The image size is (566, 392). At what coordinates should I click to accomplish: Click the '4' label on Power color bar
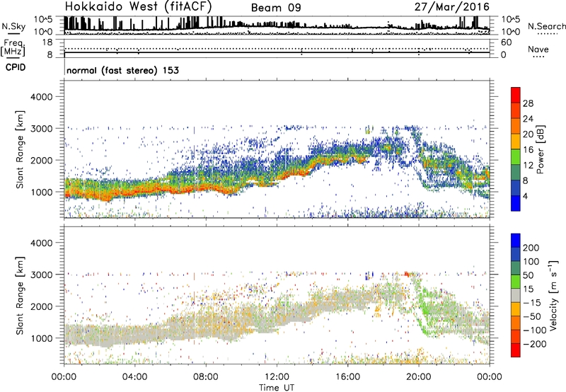click(x=525, y=196)
